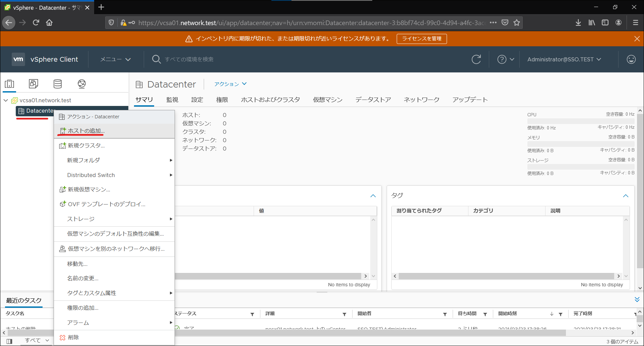Open the すべて tasks filter dropdown
The image size is (644, 346).
coord(37,340)
